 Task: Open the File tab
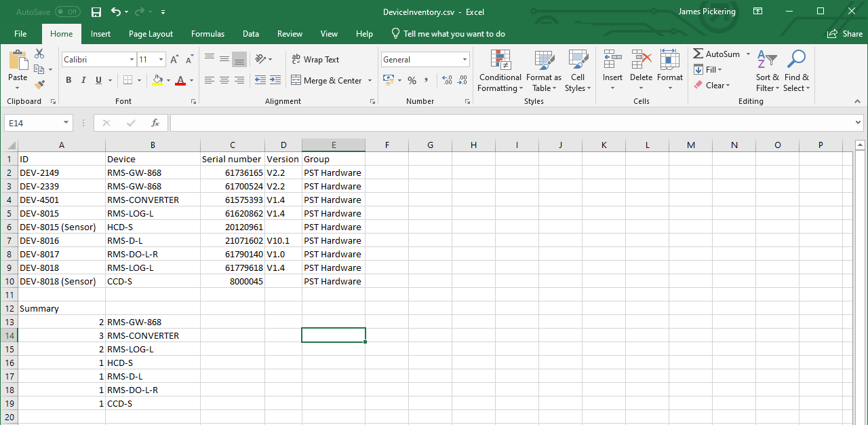(x=20, y=34)
